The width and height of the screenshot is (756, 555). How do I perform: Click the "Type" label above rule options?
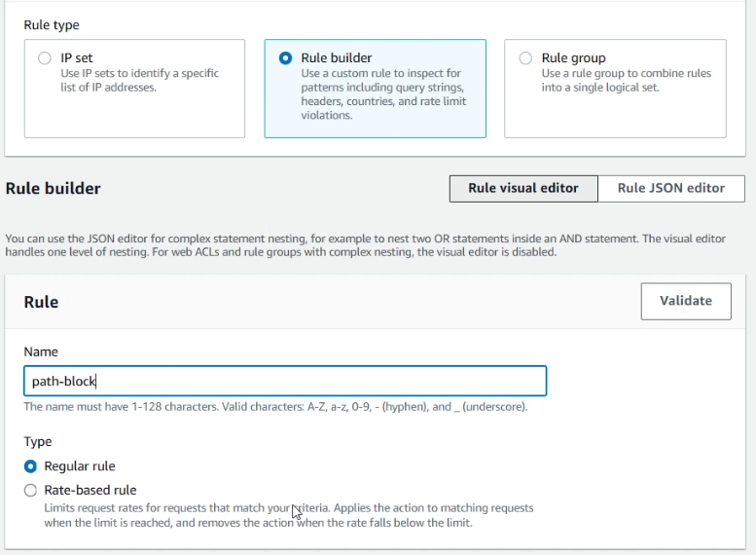coord(38,441)
